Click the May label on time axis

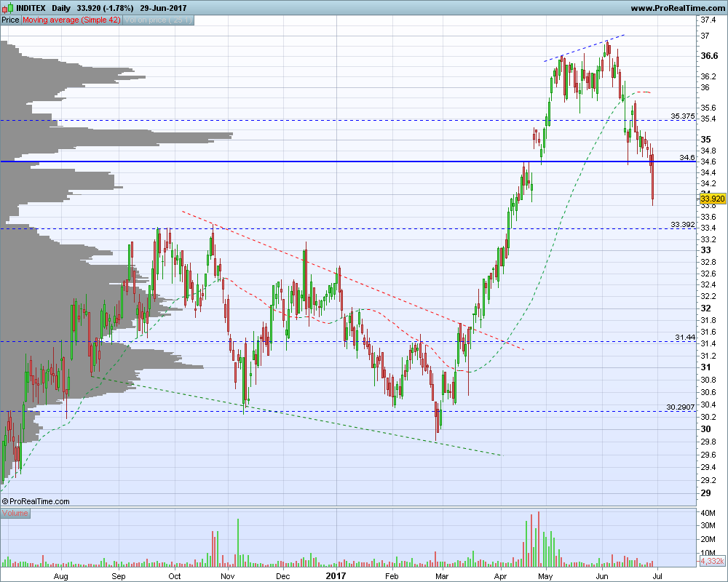point(545,576)
